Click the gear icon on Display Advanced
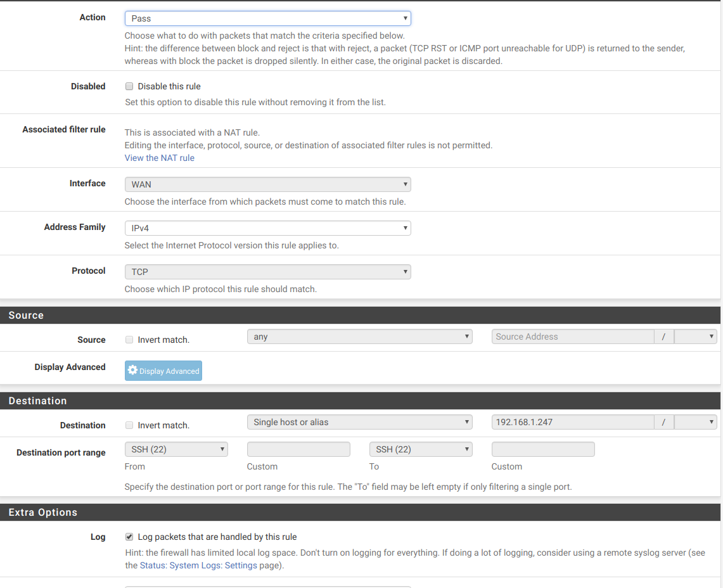The height and width of the screenshot is (588, 723). click(x=132, y=370)
